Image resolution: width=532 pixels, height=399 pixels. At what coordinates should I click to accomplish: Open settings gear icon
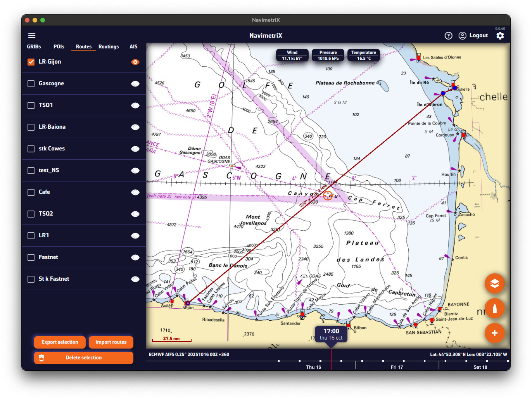500,36
